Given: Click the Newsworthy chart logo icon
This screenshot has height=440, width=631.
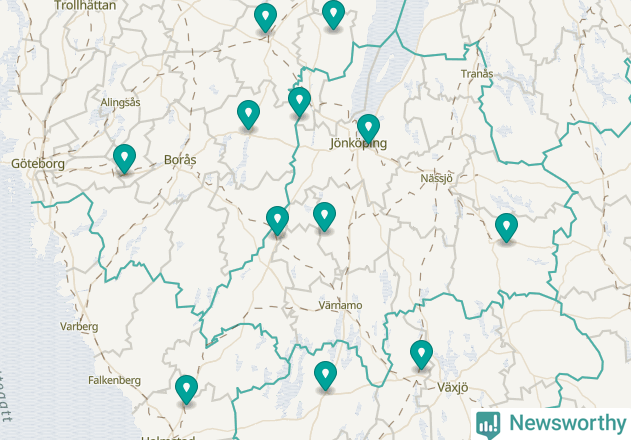Looking at the screenshot, I should 488,425.
